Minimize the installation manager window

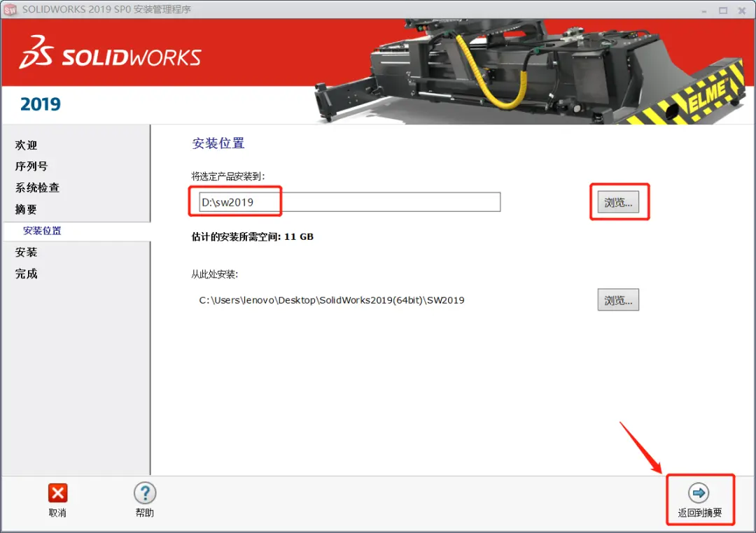704,10
